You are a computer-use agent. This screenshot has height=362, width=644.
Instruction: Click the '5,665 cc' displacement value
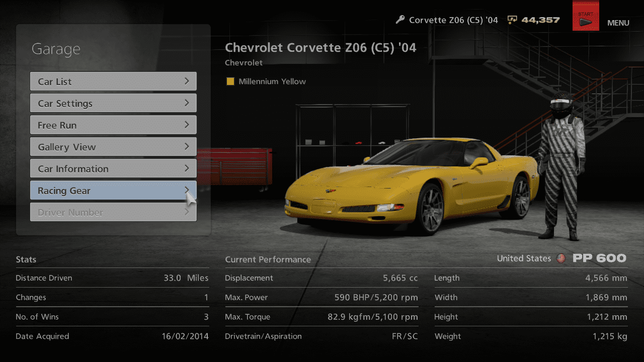point(400,278)
